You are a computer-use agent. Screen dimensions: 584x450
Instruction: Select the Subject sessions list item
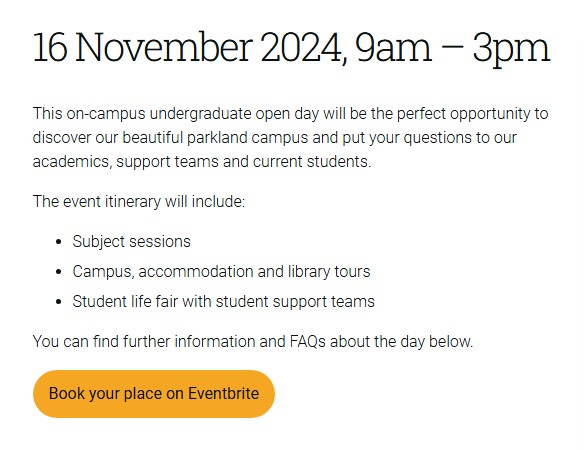(x=131, y=241)
